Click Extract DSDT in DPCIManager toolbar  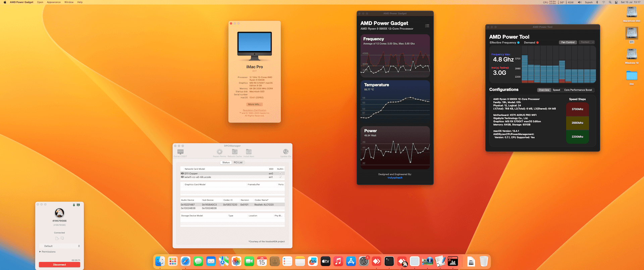180,153
